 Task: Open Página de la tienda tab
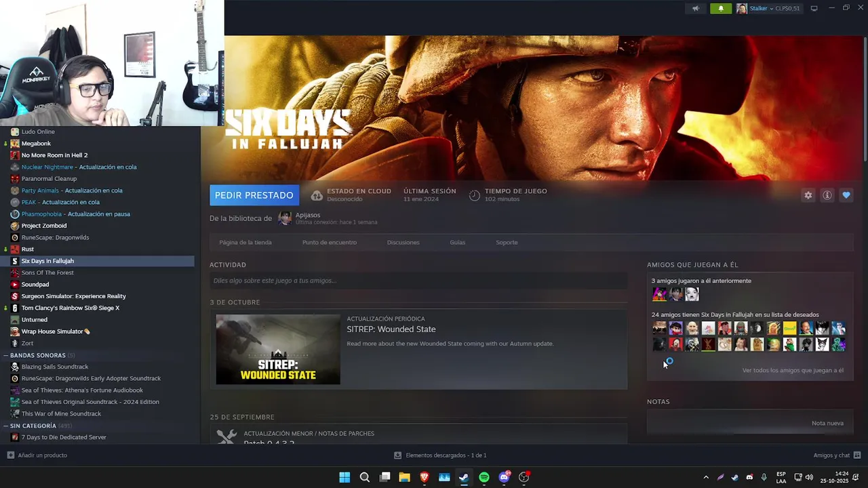[x=245, y=243]
